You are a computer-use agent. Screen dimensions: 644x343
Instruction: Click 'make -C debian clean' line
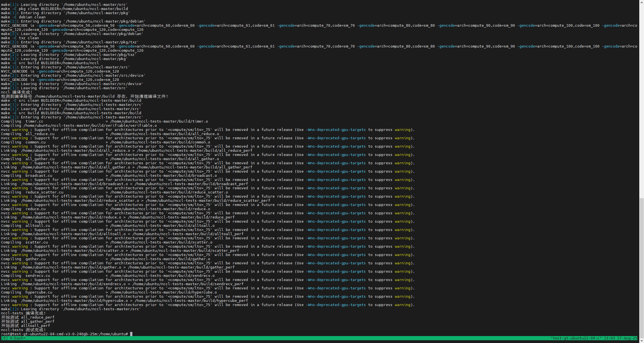[x=23, y=17]
